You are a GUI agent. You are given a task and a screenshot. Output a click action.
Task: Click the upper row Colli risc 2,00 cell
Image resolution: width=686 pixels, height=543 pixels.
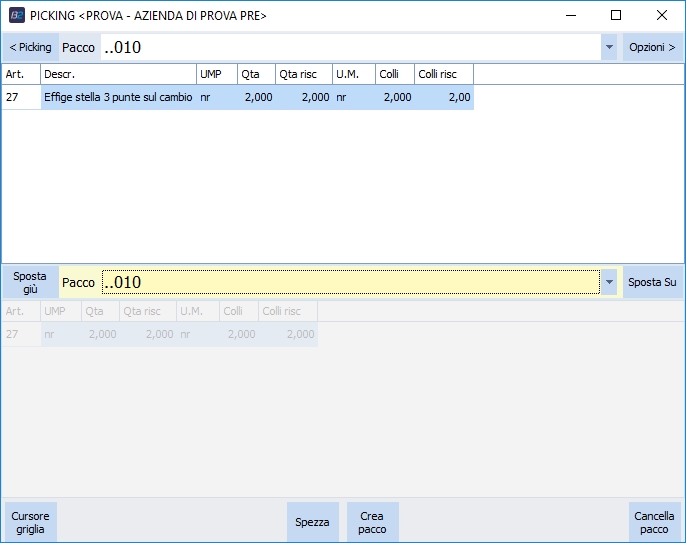coord(444,97)
